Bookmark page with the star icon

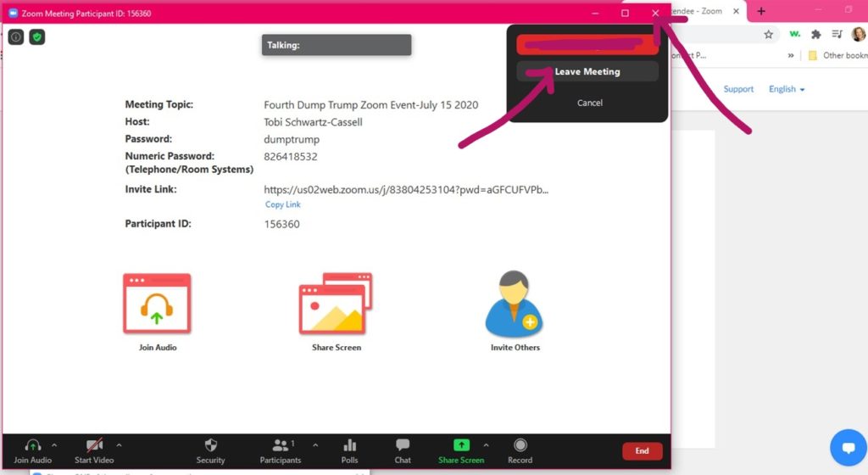click(x=768, y=34)
